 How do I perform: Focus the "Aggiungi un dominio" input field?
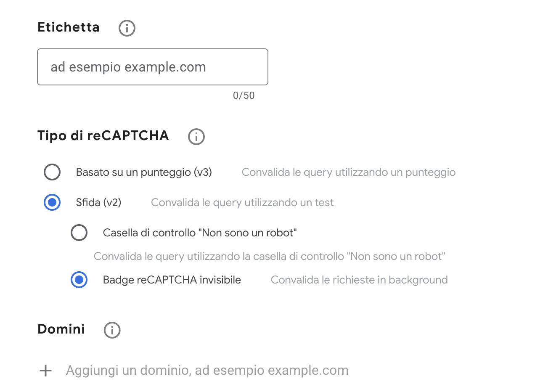207,371
